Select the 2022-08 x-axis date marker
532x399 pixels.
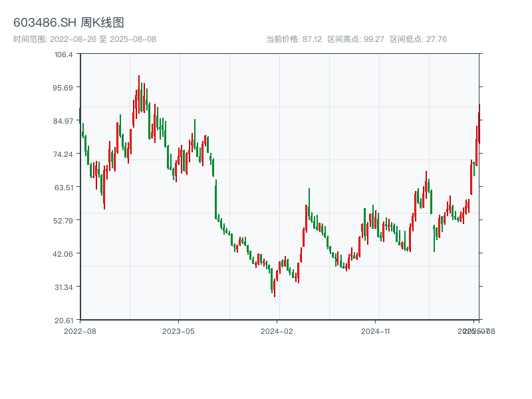[x=80, y=331]
